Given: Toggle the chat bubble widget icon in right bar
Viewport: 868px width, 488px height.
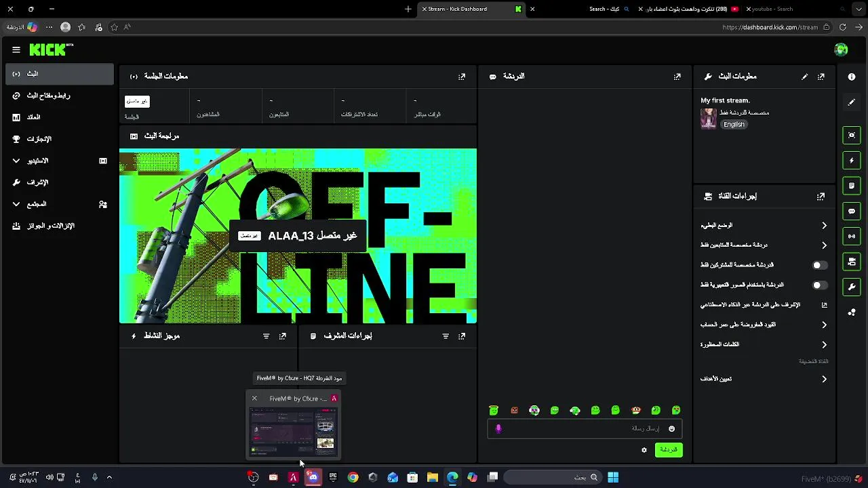Looking at the screenshot, I should point(852,211).
